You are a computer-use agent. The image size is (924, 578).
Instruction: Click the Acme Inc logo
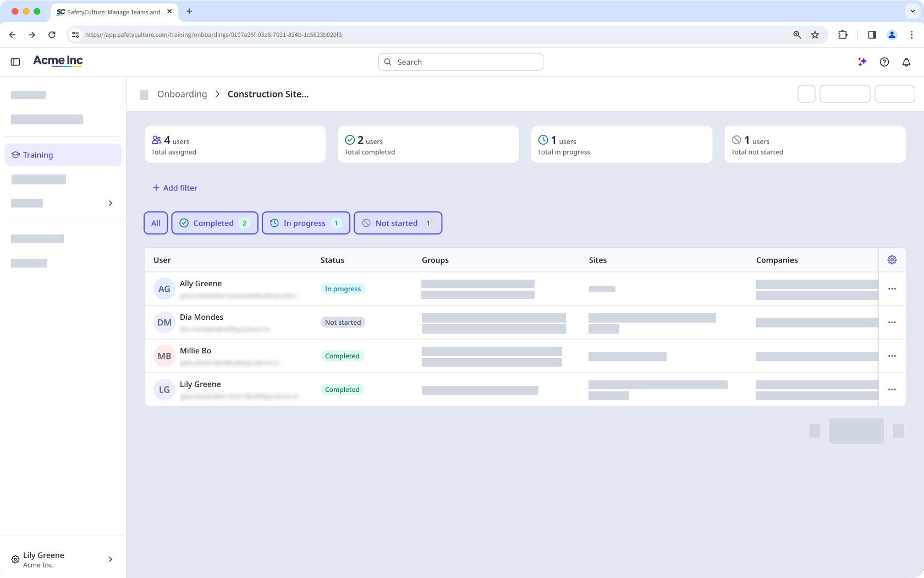coord(58,61)
